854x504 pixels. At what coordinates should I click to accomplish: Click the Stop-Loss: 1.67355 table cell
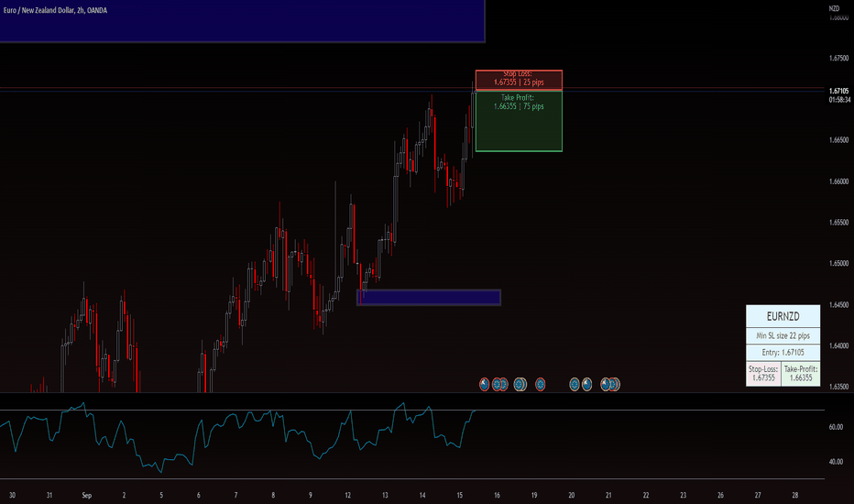(763, 373)
